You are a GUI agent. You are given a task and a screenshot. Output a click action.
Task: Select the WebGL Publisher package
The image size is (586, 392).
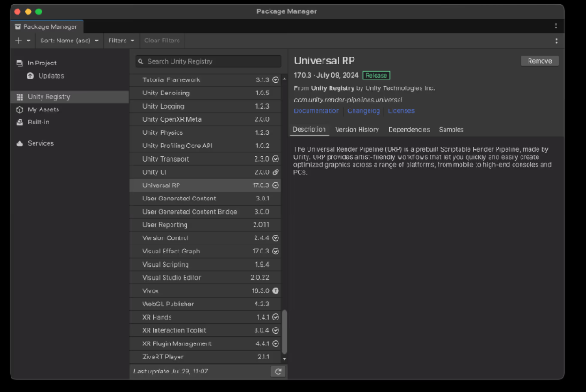(206, 304)
